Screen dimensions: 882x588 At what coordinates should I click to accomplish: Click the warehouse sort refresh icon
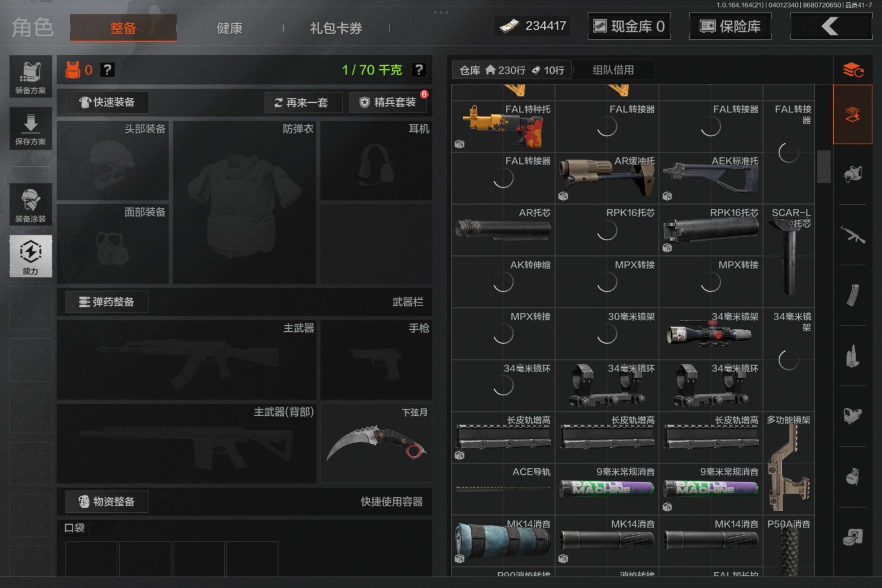coord(852,70)
